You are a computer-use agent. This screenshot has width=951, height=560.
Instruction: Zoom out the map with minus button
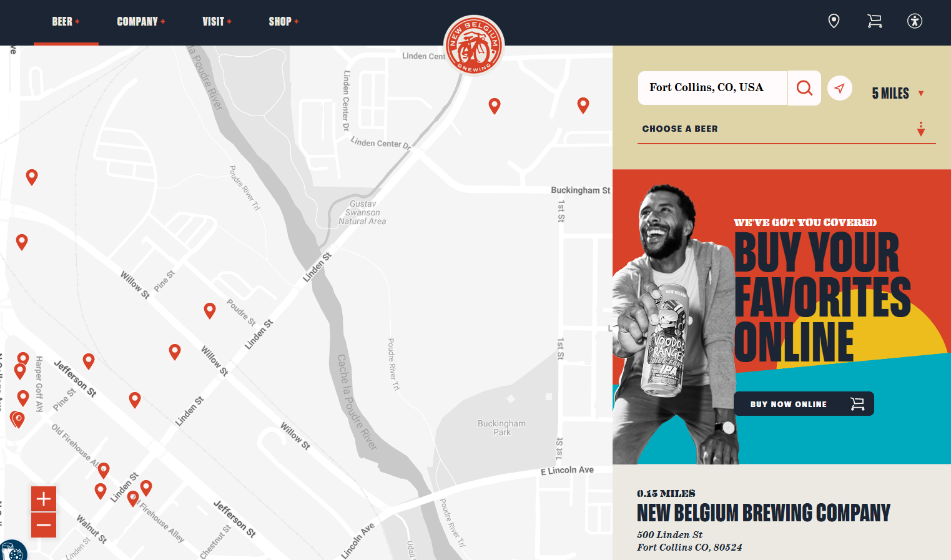point(44,525)
